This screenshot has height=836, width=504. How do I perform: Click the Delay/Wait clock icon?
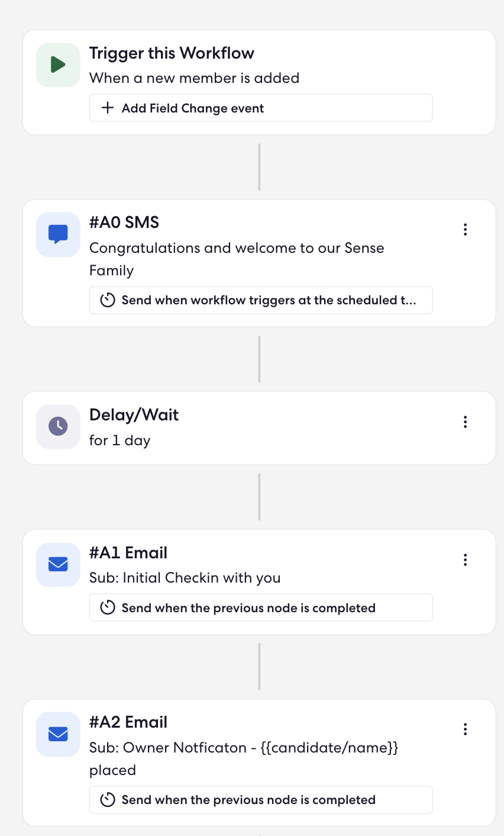click(x=58, y=426)
